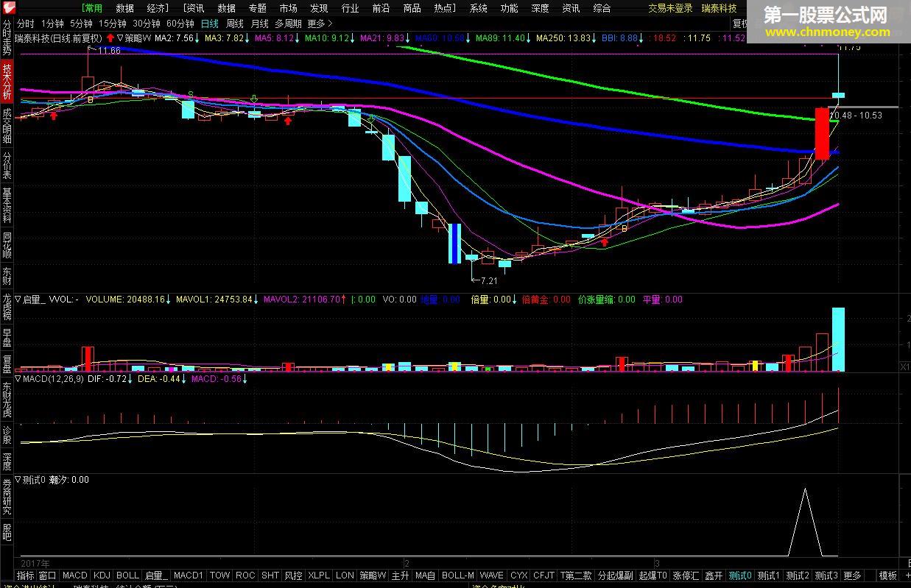911x588 pixels.
Task: Click the 模板 template button
Action: pos(888,575)
